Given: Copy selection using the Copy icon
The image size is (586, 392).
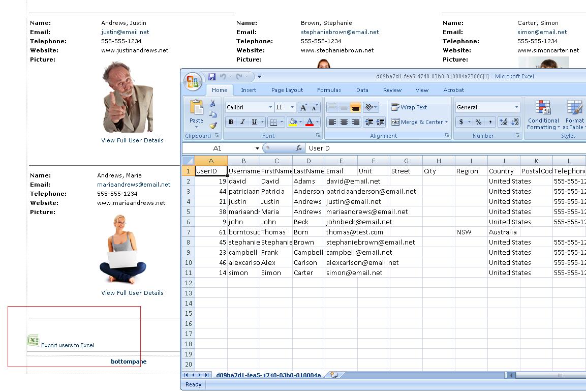Looking at the screenshot, I should click(212, 114).
